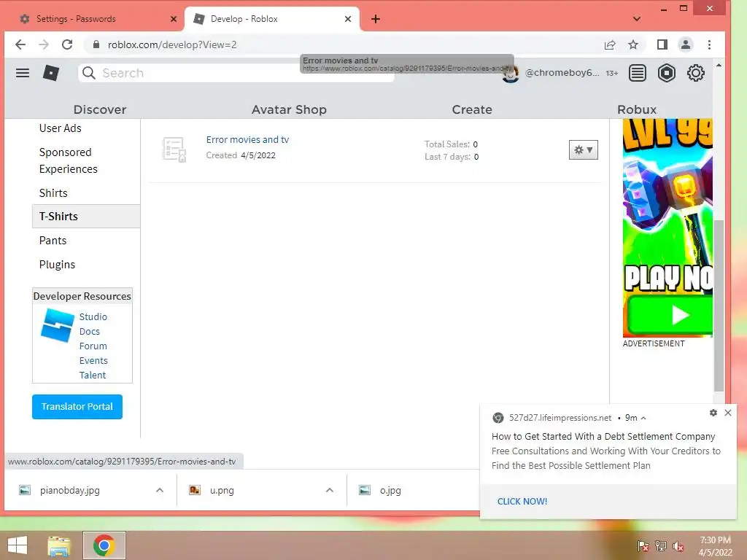This screenshot has height=560, width=747.
Task: Open the Roblox notifications feed icon
Action: coord(638,73)
